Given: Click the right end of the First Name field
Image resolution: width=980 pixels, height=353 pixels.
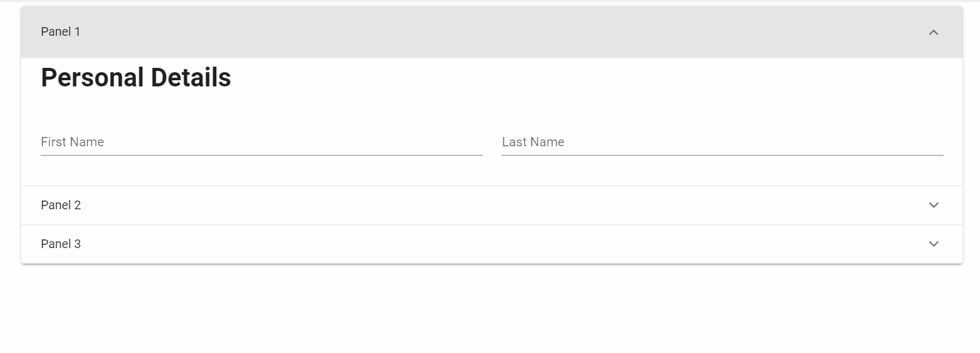Looking at the screenshot, I should (473, 142).
